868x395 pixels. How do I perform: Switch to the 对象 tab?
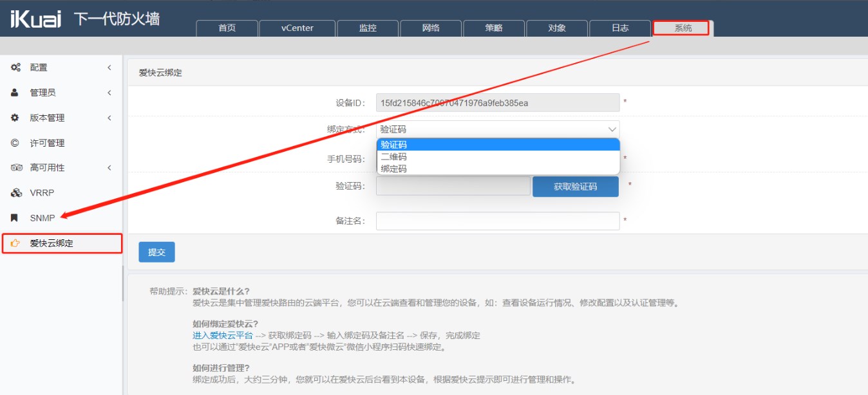pyautogui.click(x=557, y=28)
